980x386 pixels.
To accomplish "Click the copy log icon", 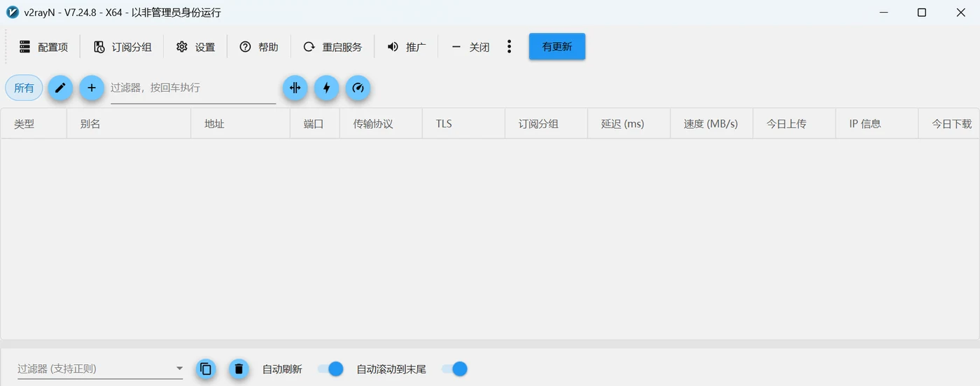I will pos(206,368).
